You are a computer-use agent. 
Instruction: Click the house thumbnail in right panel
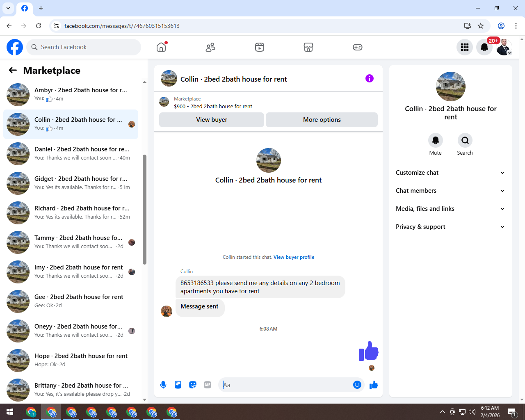tap(451, 87)
